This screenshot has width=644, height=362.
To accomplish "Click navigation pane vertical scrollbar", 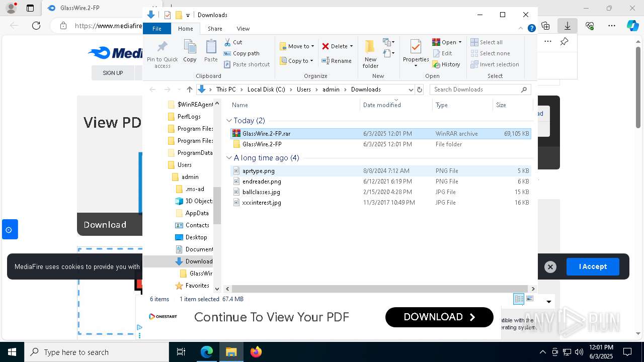I will (x=217, y=205).
